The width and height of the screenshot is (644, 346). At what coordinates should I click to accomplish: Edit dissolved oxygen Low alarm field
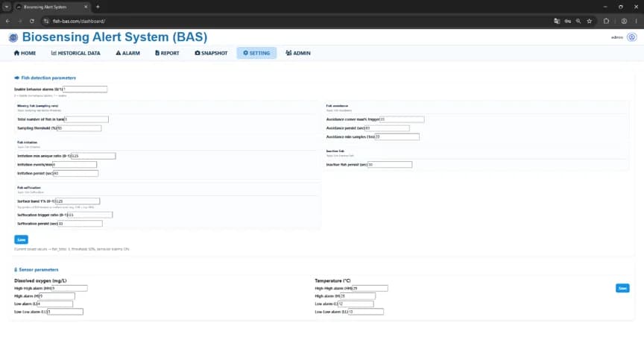[x=54, y=303]
